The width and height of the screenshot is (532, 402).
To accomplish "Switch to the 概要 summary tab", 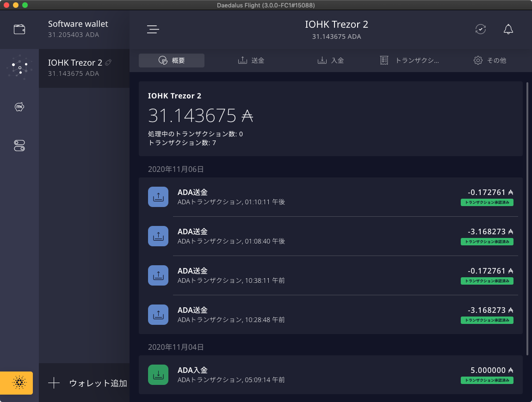I will click(171, 61).
